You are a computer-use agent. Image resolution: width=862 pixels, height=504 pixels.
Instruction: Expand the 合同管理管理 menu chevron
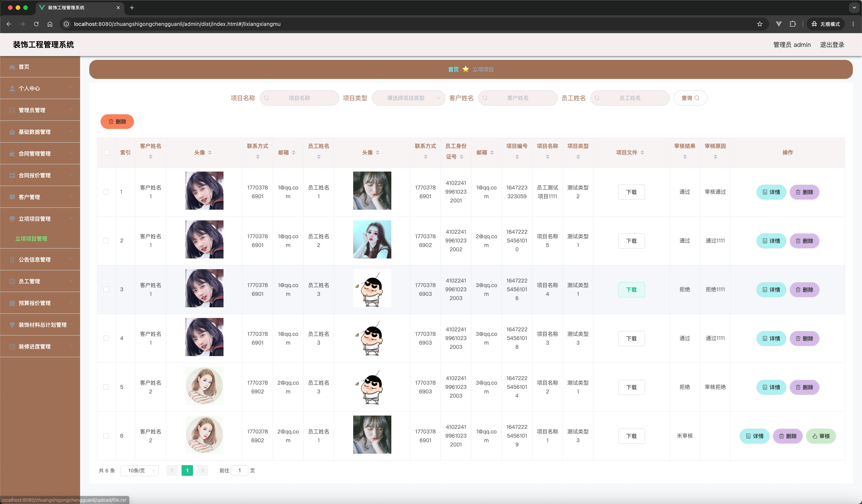71,153
